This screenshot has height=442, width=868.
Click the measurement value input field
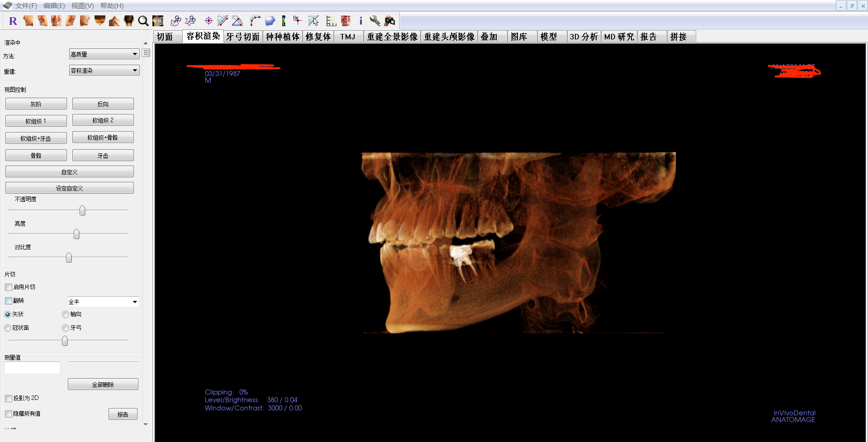pos(32,367)
